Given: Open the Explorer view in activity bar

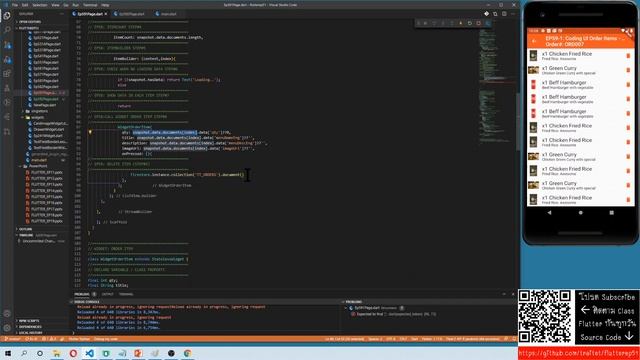Looking at the screenshot, I should (7, 16).
